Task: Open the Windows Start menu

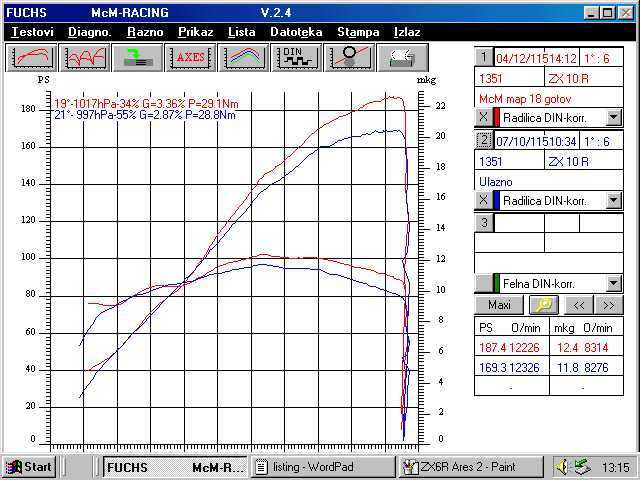Action: pos(29,466)
